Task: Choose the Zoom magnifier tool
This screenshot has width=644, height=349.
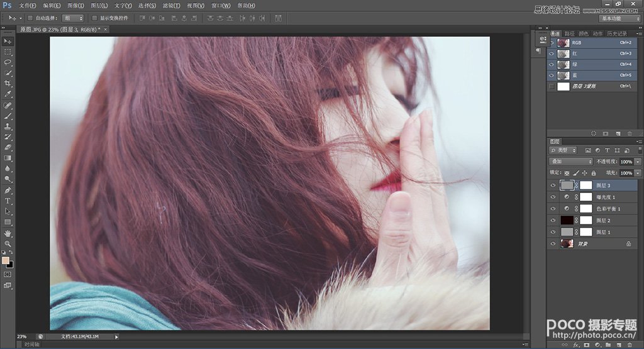Action: point(8,243)
